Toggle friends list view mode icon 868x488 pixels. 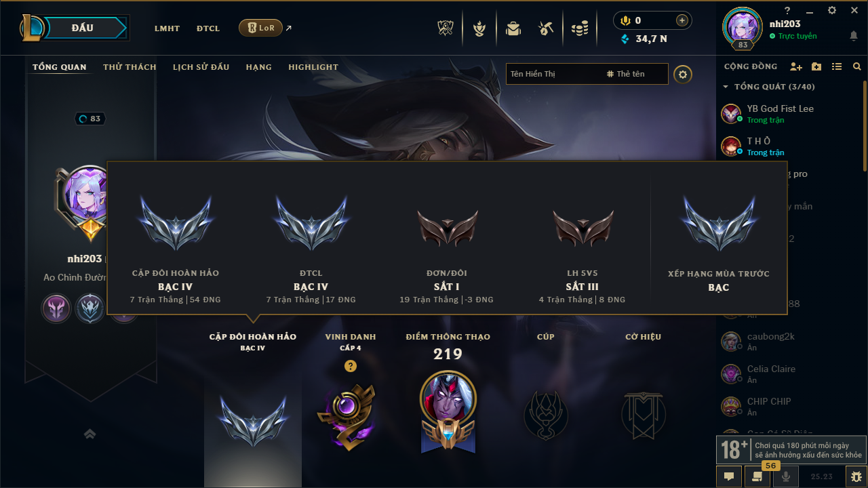837,66
